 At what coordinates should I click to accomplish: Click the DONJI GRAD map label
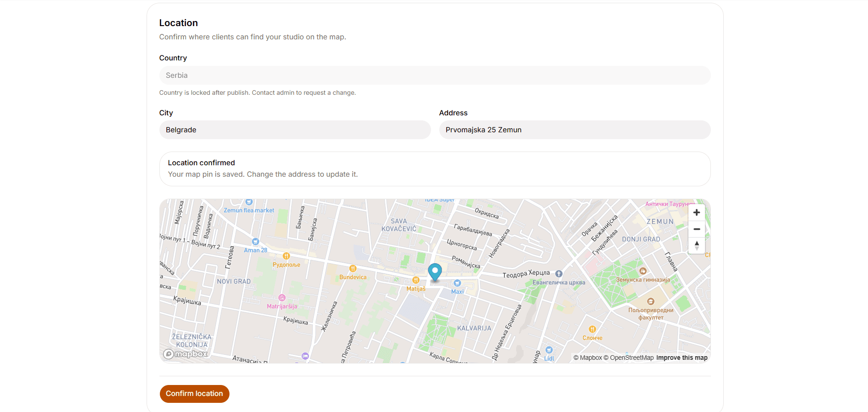pyautogui.click(x=641, y=239)
